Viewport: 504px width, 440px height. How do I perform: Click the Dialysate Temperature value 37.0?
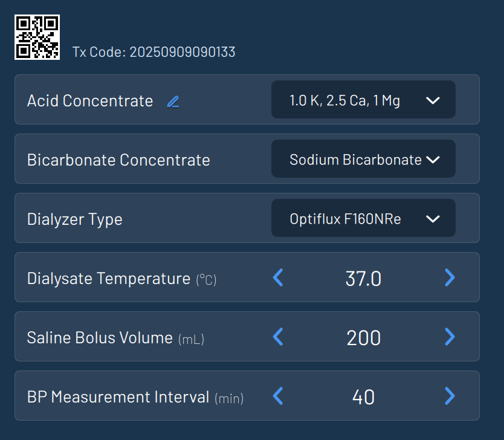(363, 278)
